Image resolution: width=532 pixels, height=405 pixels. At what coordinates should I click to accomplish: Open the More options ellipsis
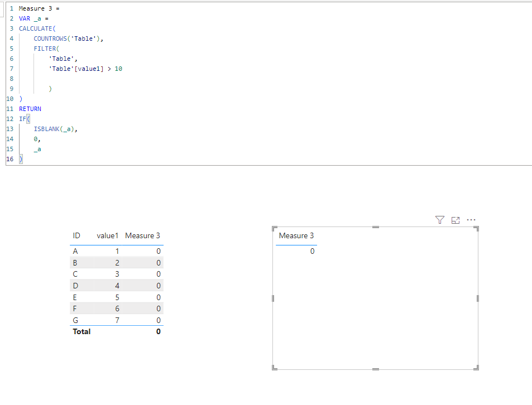[x=471, y=220]
